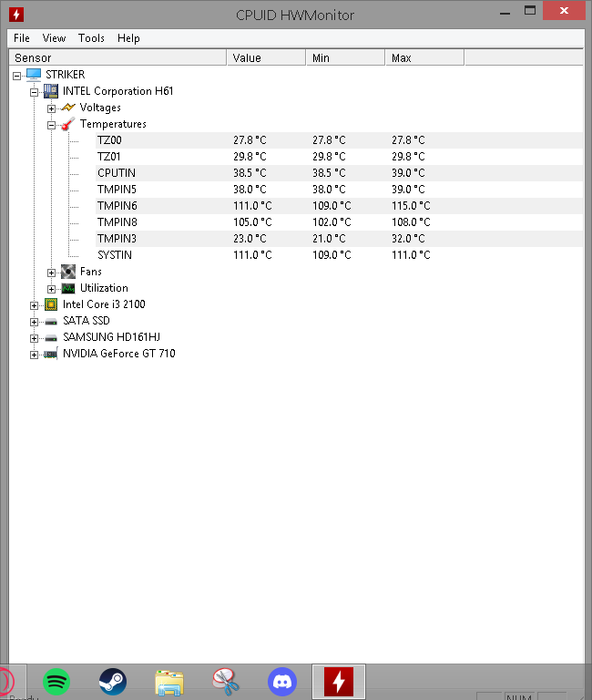Viewport: 592px width, 700px height.
Task: Open Snipping Tool from the taskbar
Action: pyautogui.click(x=226, y=682)
